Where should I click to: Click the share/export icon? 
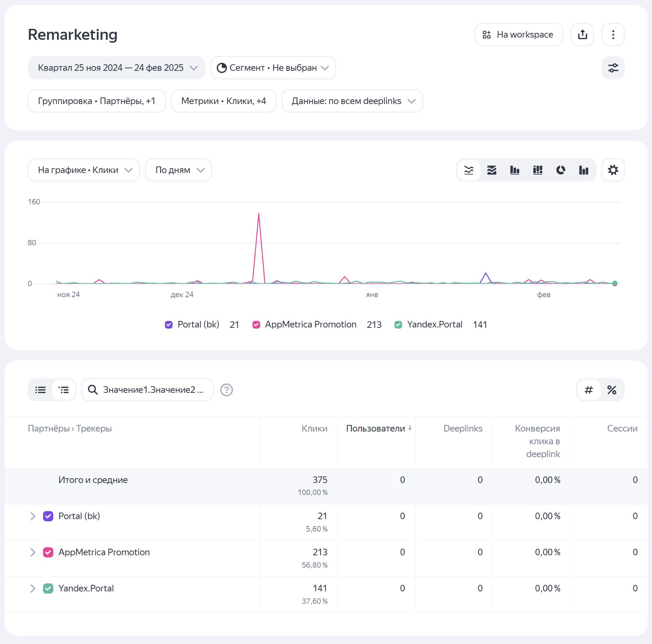click(x=582, y=35)
